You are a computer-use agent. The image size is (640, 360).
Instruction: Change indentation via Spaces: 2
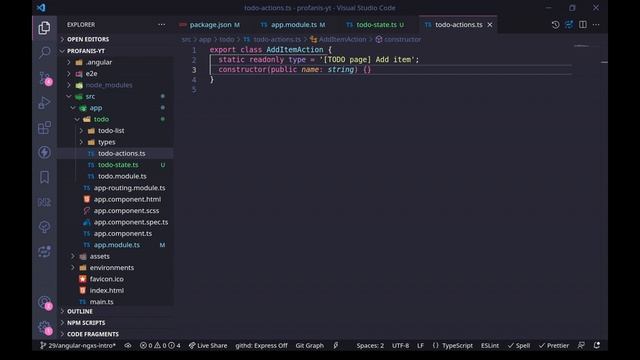click(370, 345)
